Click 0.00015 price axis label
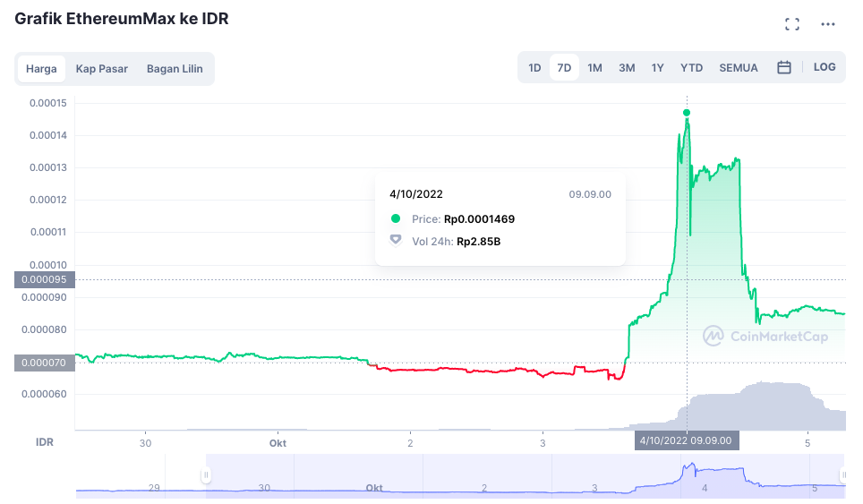The height and width of the screenshot is (504, 863). (x=47, y=103)
